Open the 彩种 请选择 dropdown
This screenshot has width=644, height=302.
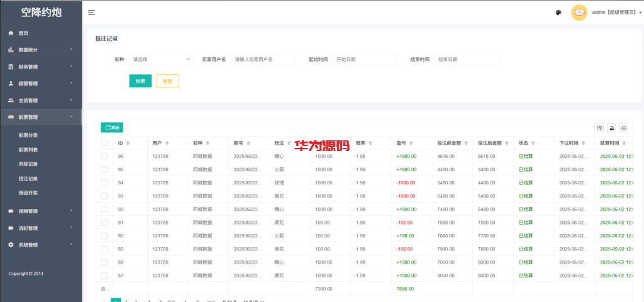(x=162, y=59)
